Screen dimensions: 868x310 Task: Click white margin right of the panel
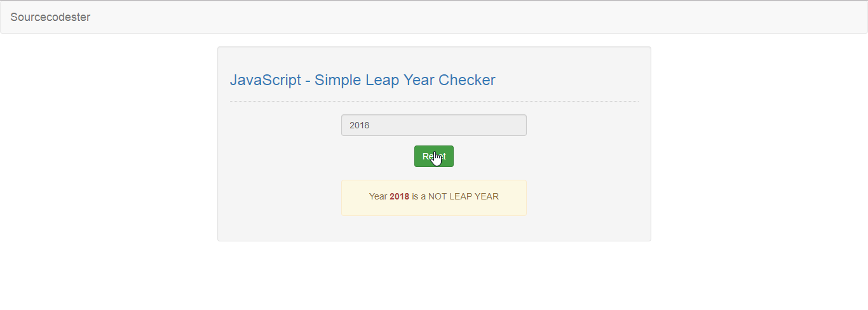click(x=759, y=144)
